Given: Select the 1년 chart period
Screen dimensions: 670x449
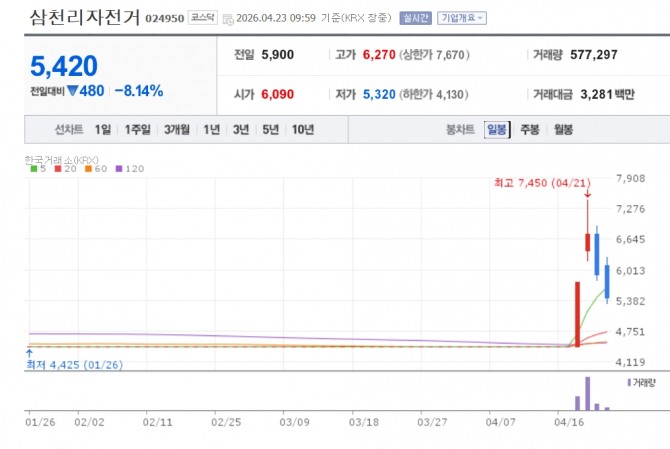Looking at the screenshot, I should (211, 130).
